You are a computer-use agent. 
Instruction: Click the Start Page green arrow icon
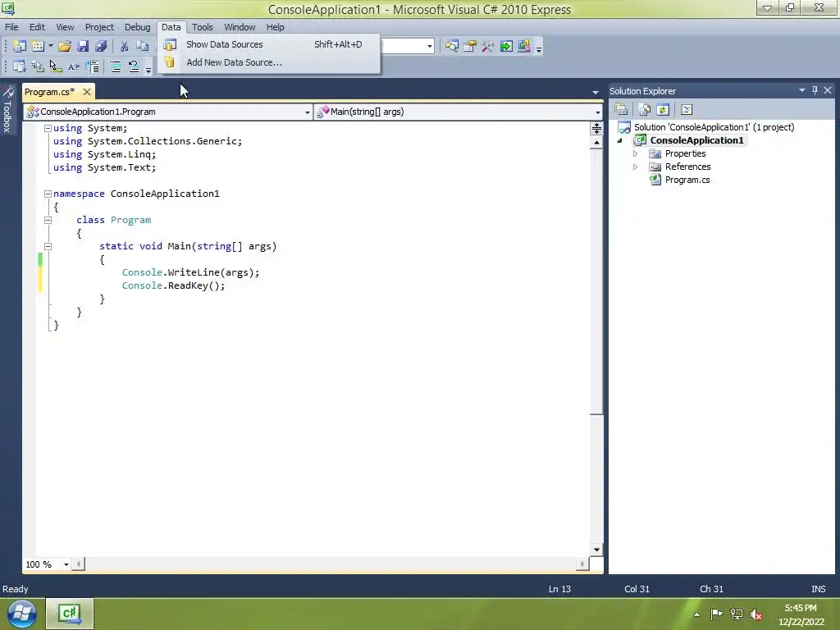click(505, 47)
